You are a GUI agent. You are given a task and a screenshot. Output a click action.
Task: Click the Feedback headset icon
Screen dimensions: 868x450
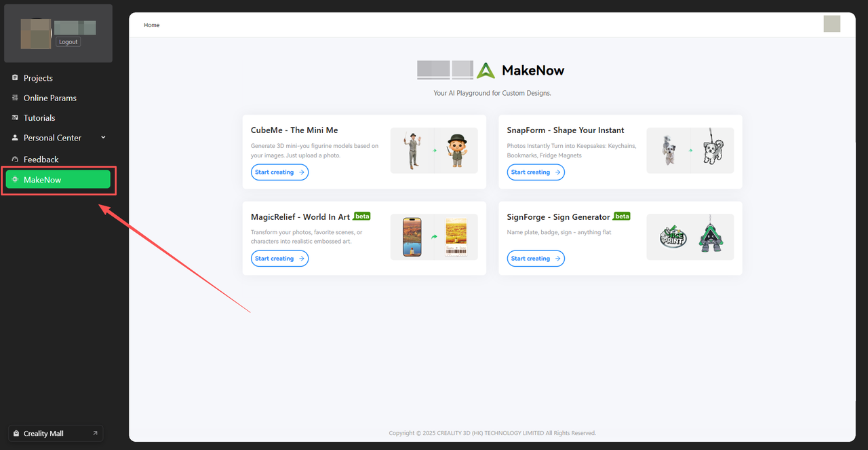15,159
